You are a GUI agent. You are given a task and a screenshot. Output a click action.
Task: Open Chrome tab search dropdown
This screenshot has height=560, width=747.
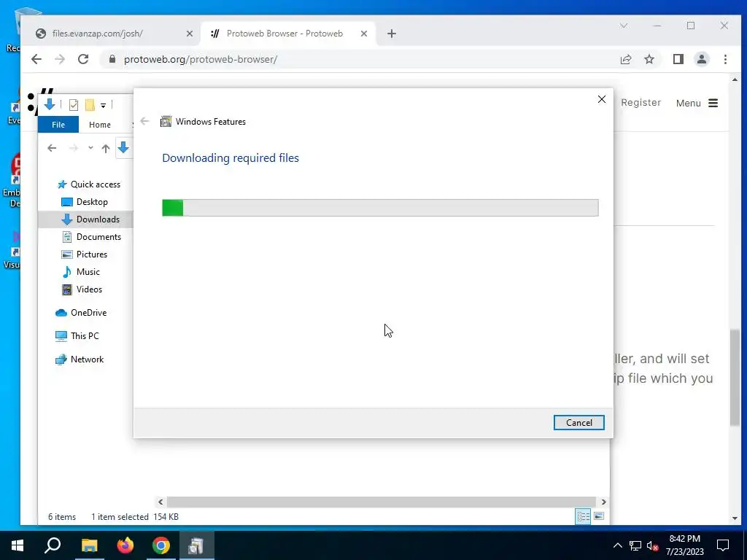click(624, 26)
